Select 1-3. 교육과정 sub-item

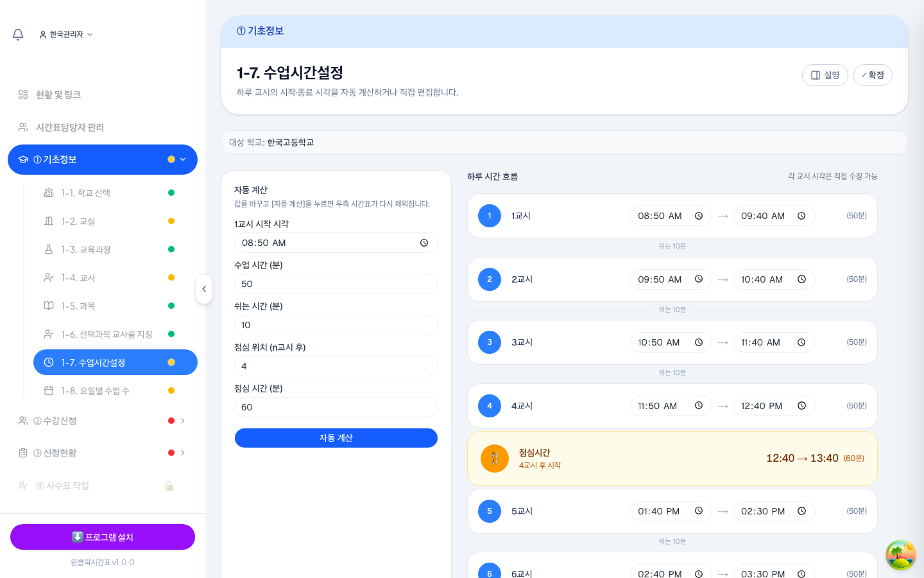tap(116, 249)
